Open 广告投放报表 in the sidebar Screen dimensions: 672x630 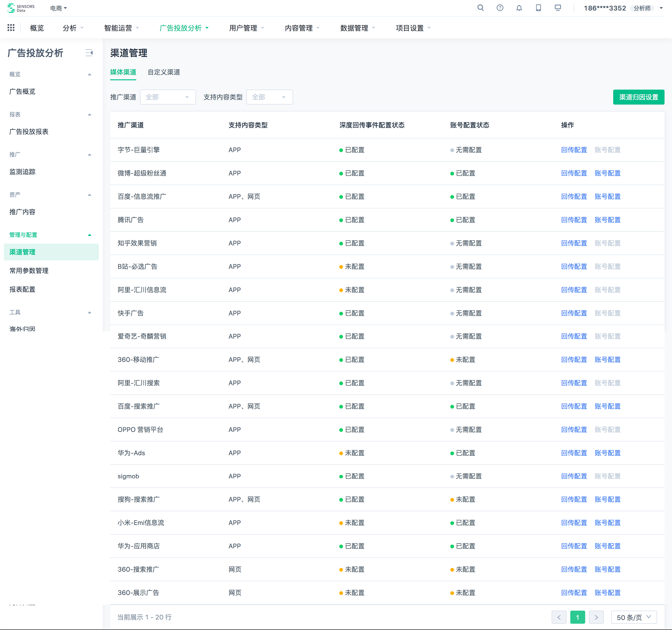(x=29, y=132)
